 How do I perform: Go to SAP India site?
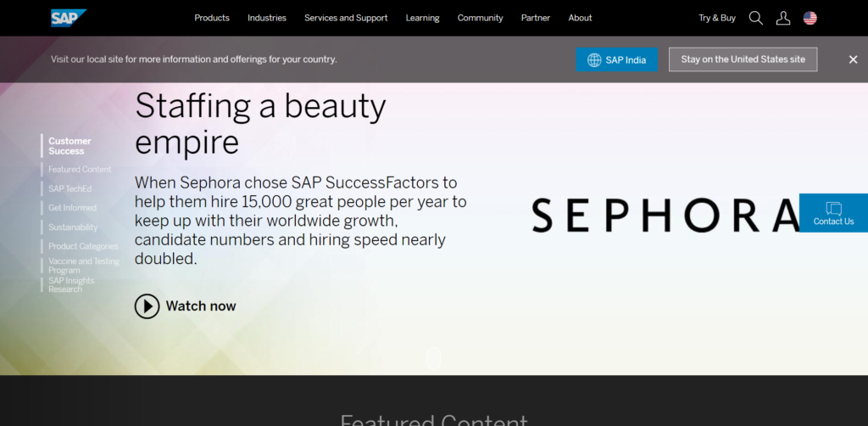coord(617,60)
